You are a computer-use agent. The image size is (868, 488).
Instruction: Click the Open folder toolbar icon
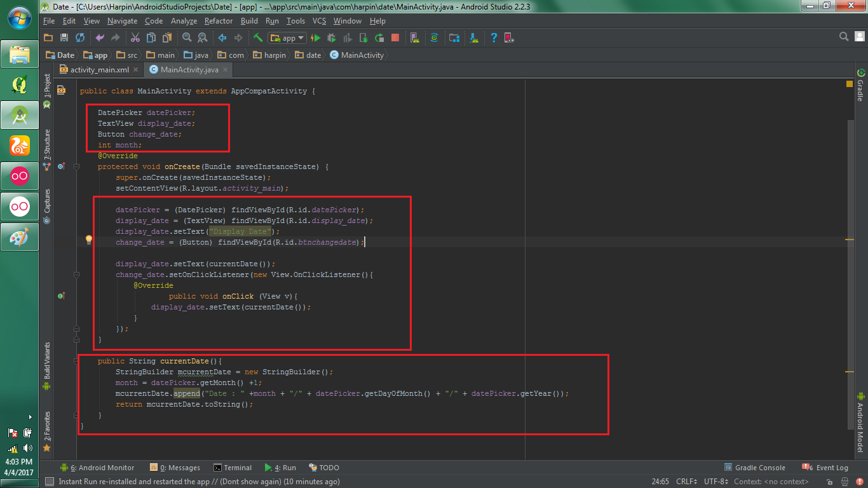tap(48, 38)
